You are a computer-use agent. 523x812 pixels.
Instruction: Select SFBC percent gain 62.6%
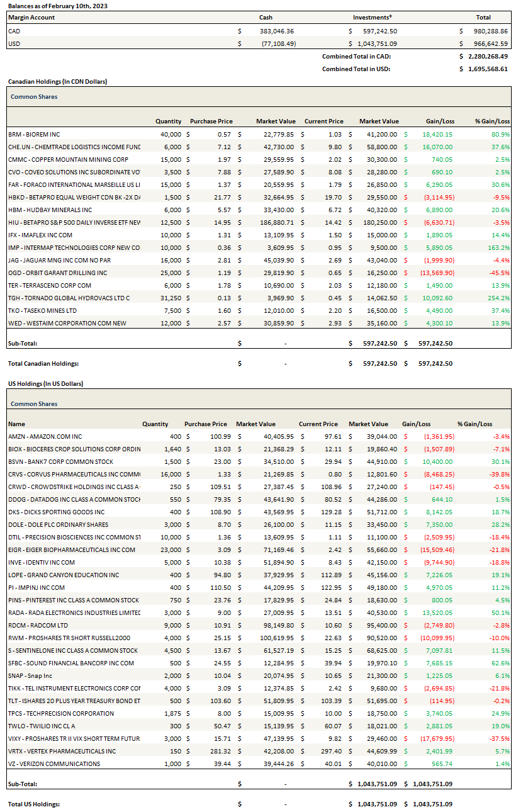coord(499,663)
